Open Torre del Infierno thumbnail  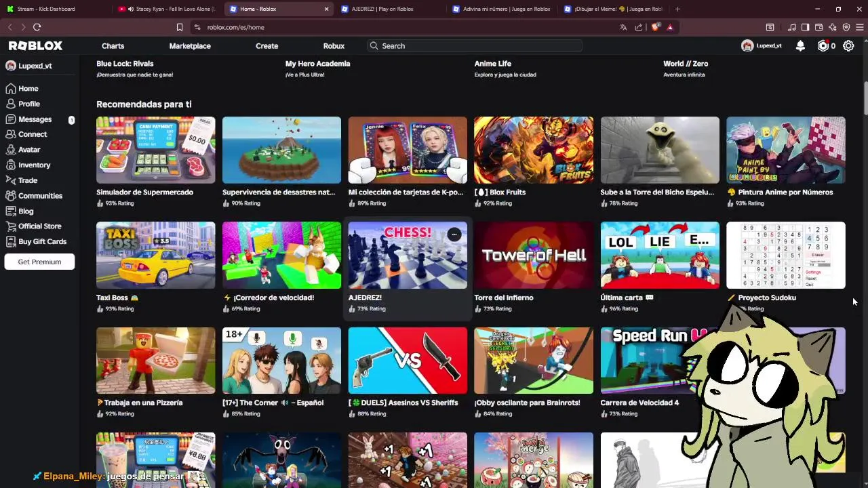point(534,255)
